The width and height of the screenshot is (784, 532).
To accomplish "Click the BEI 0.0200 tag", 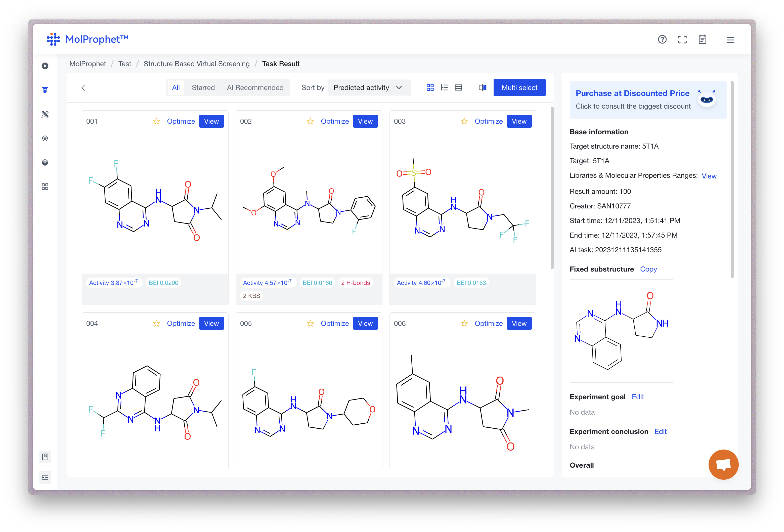I will click(x=163, y=283).
